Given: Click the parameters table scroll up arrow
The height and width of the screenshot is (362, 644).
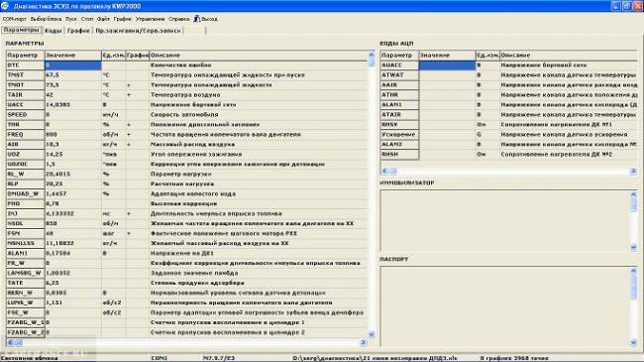Looking at the screenshot, I should [372, 55].
